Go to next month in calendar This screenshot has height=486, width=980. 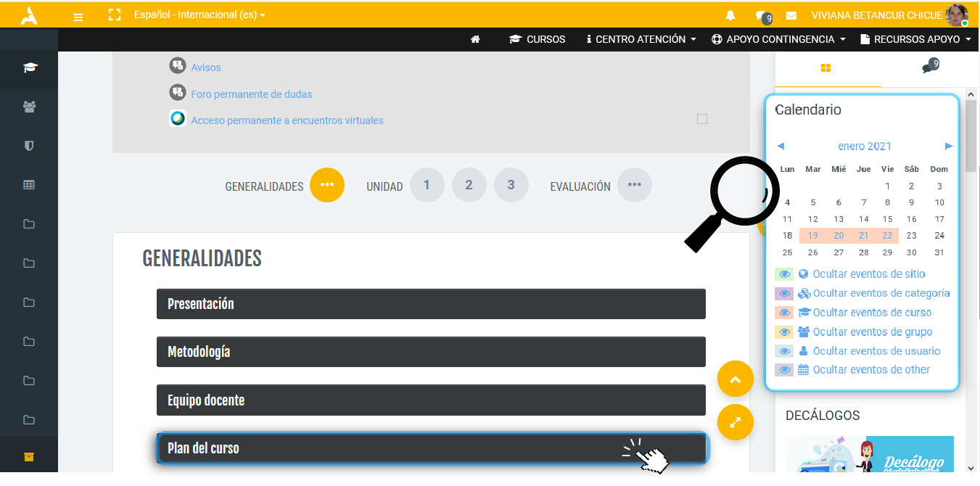[x=948, y=147]
